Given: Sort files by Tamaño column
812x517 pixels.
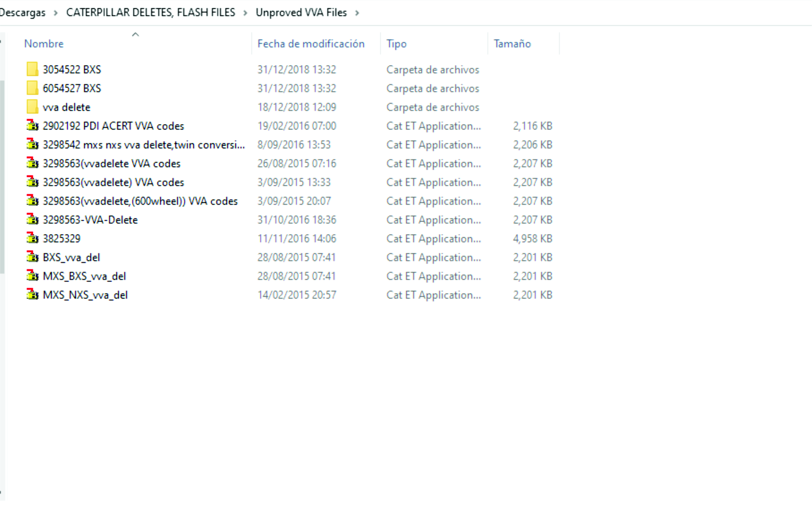Looking at the screenshot, I should (512, 44).
